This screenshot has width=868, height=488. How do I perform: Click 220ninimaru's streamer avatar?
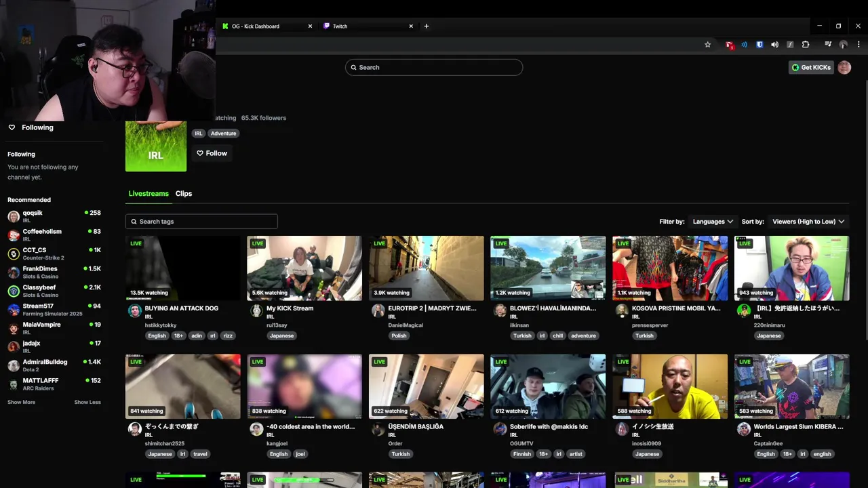click(x=744, y=311)
